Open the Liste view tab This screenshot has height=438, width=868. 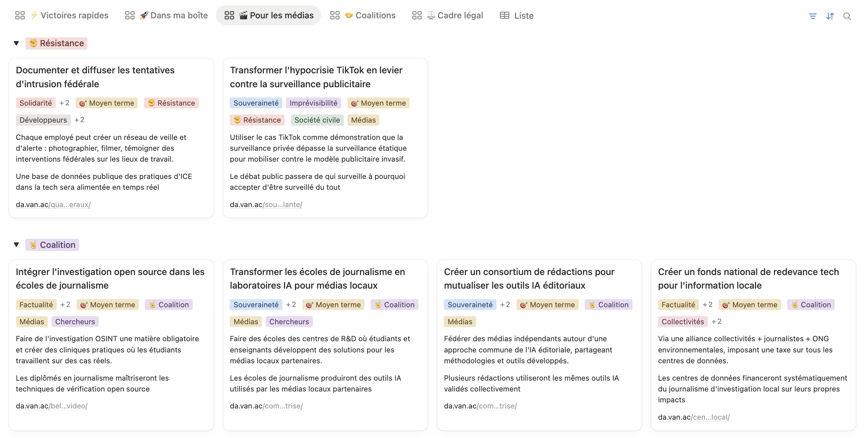point(524,16)
